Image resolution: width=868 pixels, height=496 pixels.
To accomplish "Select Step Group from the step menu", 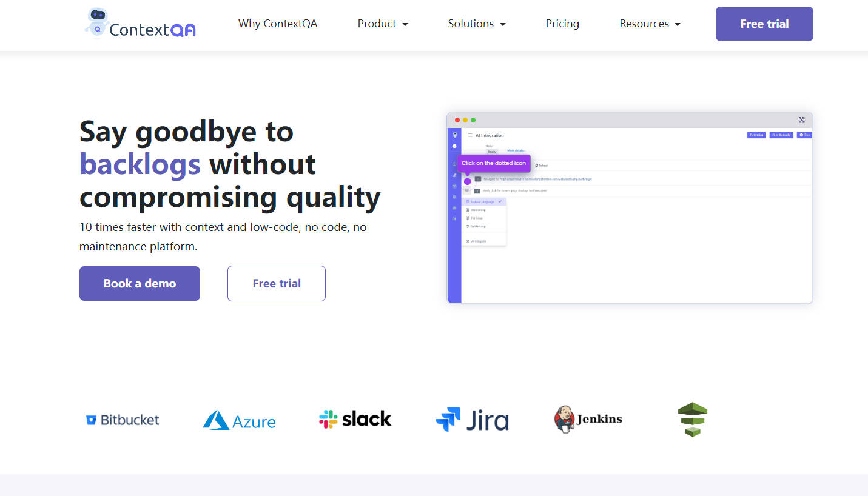I will pyautogui.click(x=478, y=210).
